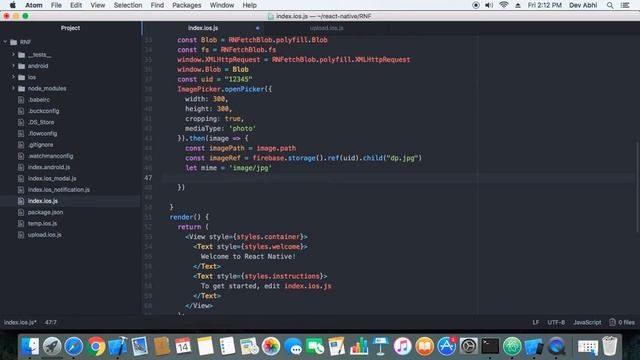Open .gitignore in tree view

pyautogui.click(x=40, y=145)
